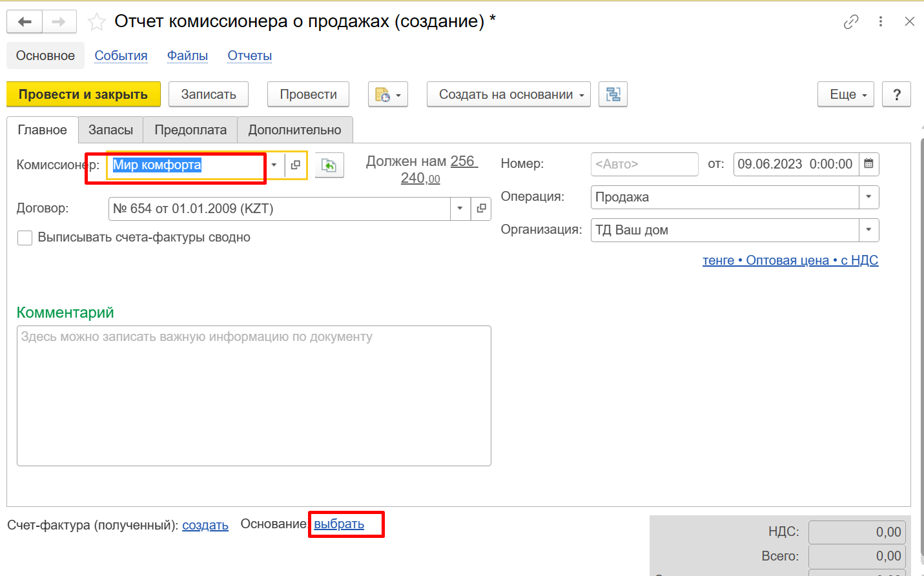Click into the Комментарий text area
This screenshot has width=924, height=576.
coord(254,395)
